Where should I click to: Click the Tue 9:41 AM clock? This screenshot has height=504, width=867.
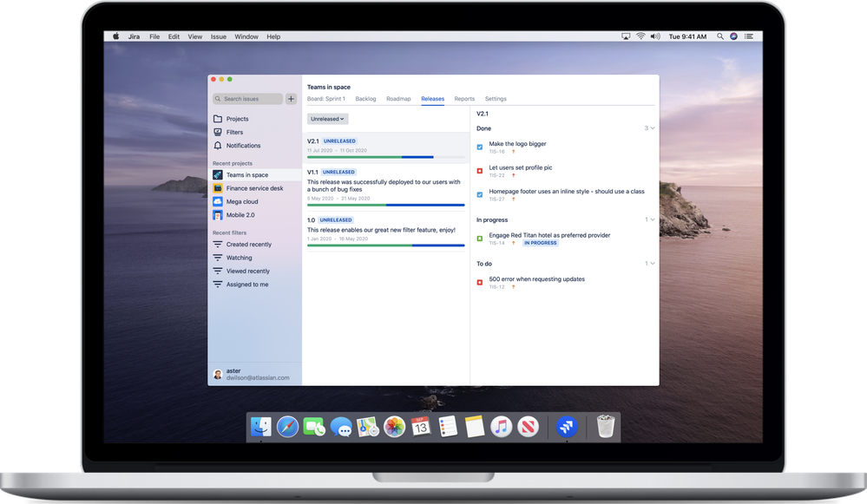click(688, 36)
